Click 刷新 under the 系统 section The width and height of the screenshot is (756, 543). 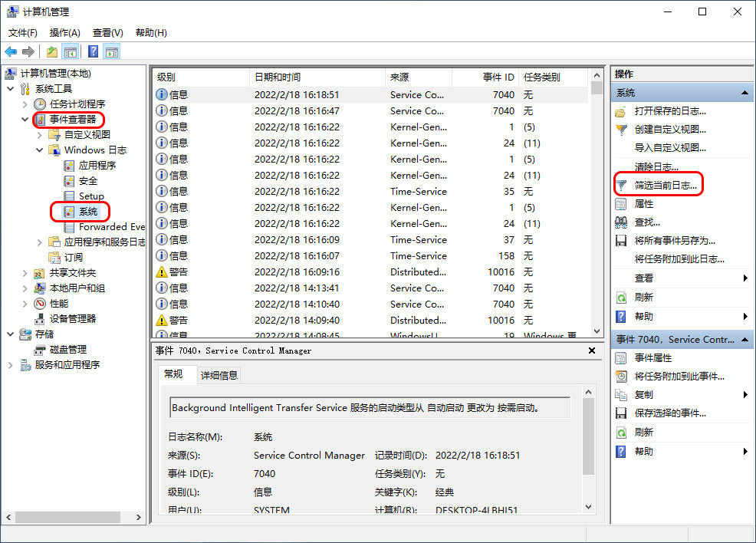pyautogui.click(x=644, y=297)
